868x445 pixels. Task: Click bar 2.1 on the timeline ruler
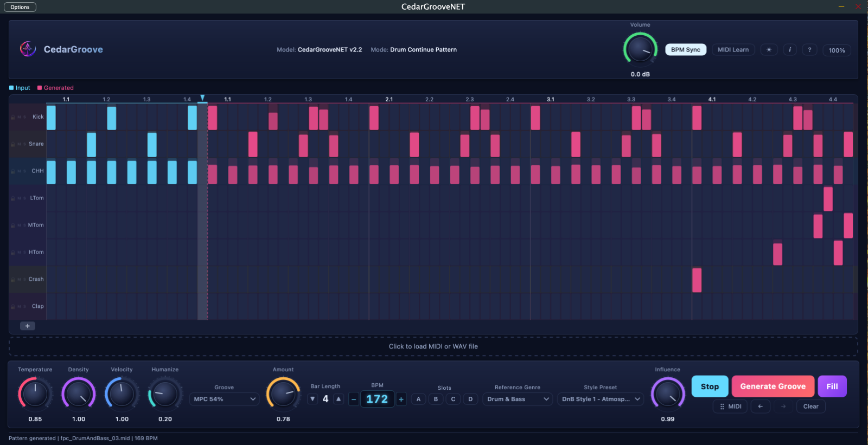tap(389, 100)
